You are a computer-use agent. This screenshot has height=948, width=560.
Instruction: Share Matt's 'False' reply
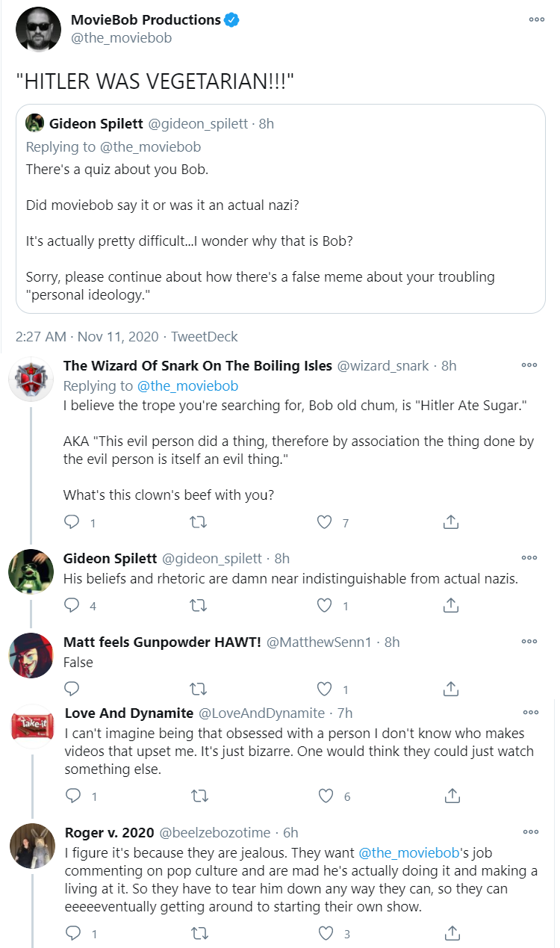pos(450,688)
